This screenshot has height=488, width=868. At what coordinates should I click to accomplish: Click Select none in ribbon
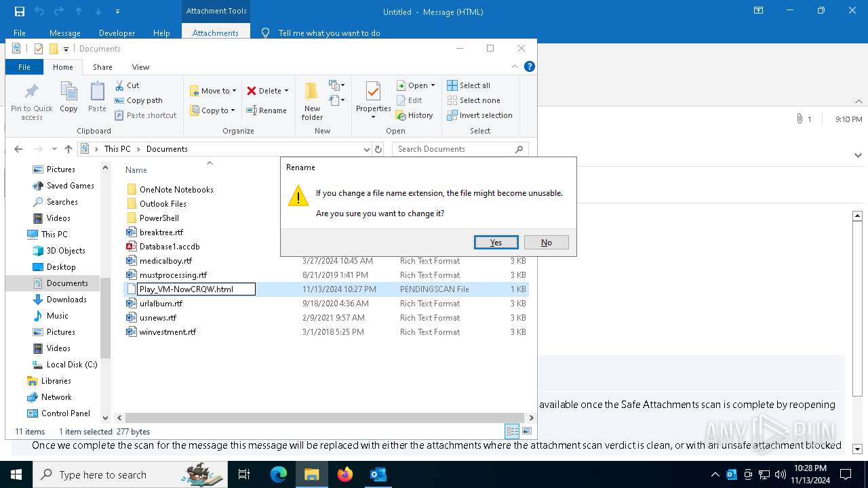473,100
